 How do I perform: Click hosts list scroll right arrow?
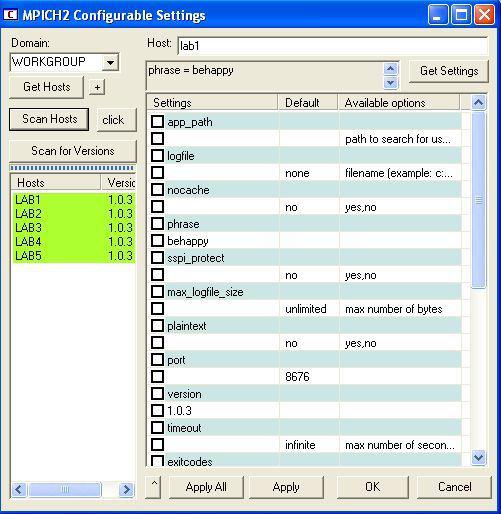click(x=126, y=489)
